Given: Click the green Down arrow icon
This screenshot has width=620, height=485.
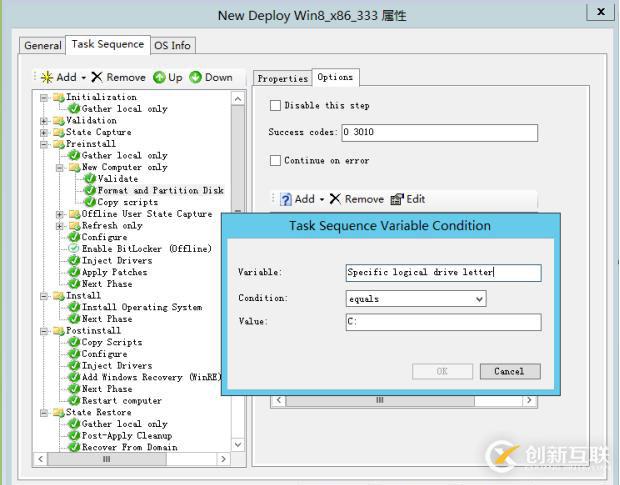Looking at the screenshot, I should [195, 77].
